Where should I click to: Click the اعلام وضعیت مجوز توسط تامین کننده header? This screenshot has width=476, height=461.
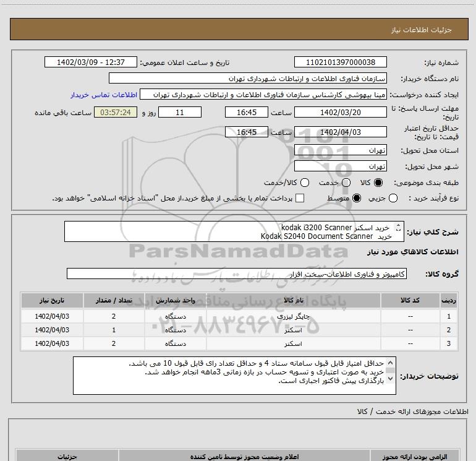point(244,457)
